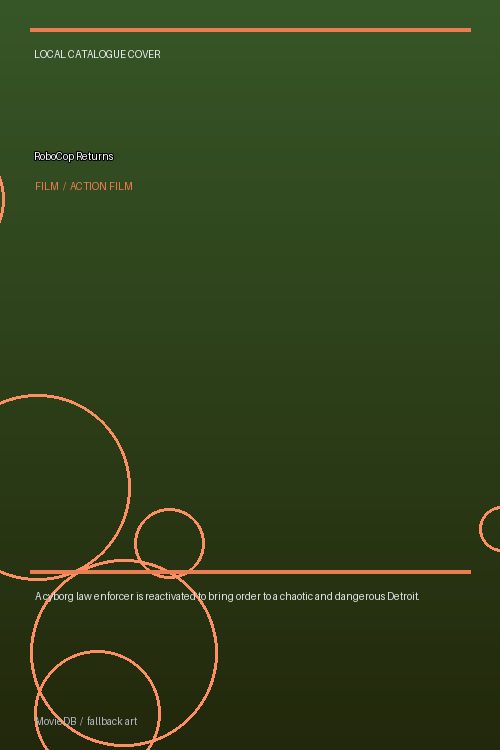
Task: Click the slash after MovieDB
Action: pyautogui.click(x=81, y=721)
